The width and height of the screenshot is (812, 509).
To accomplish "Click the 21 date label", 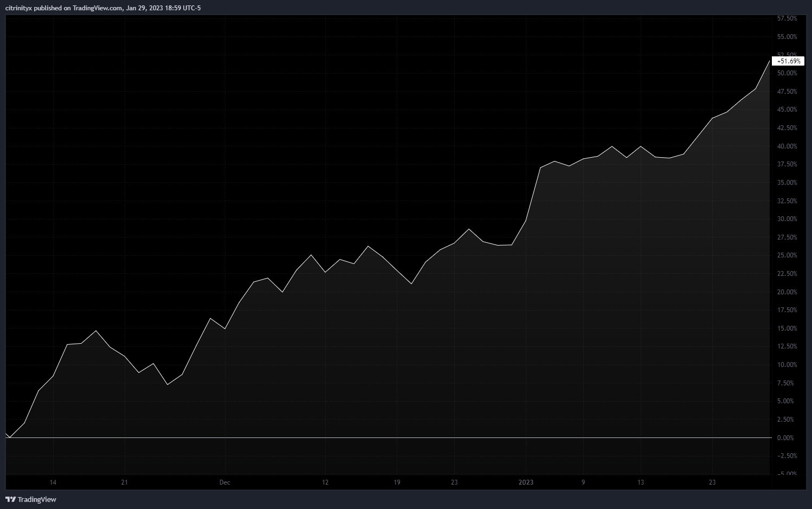I will [124, 482].
